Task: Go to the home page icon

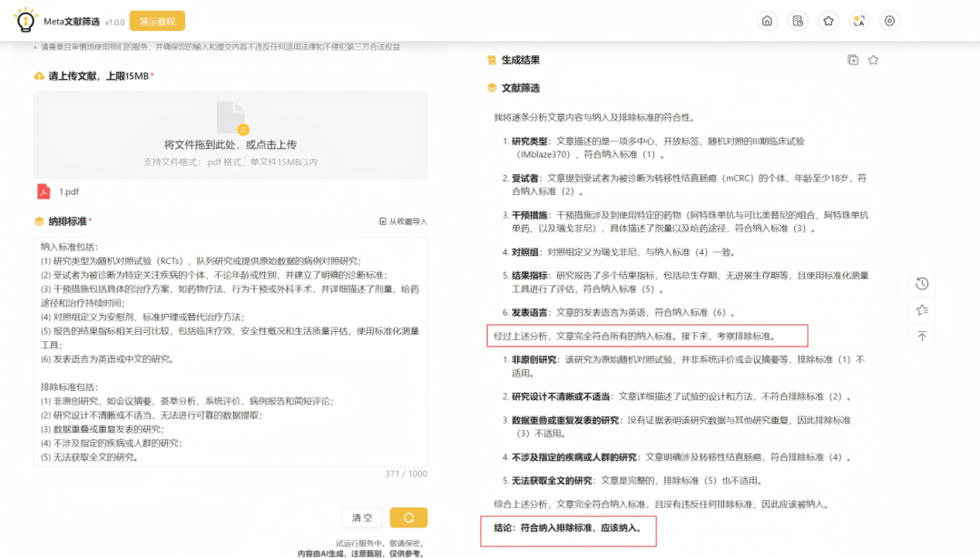Action: [768, 21]
